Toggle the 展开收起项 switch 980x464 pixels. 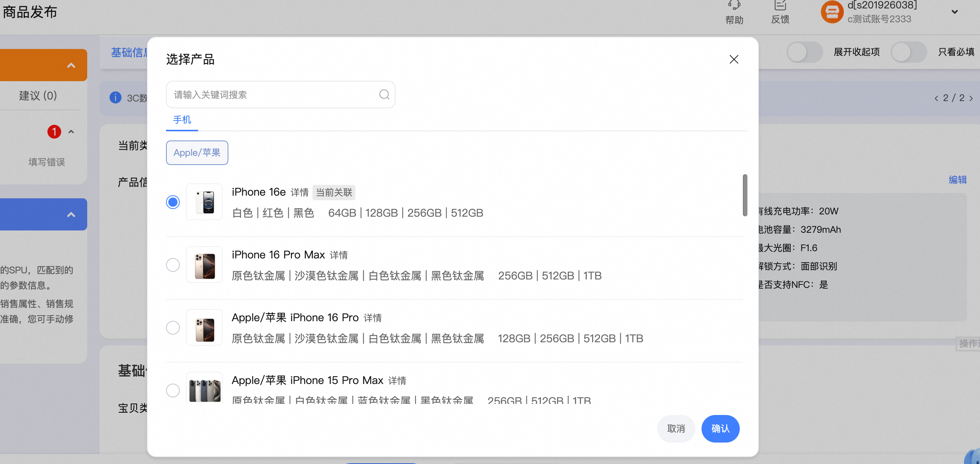[805, 52]
